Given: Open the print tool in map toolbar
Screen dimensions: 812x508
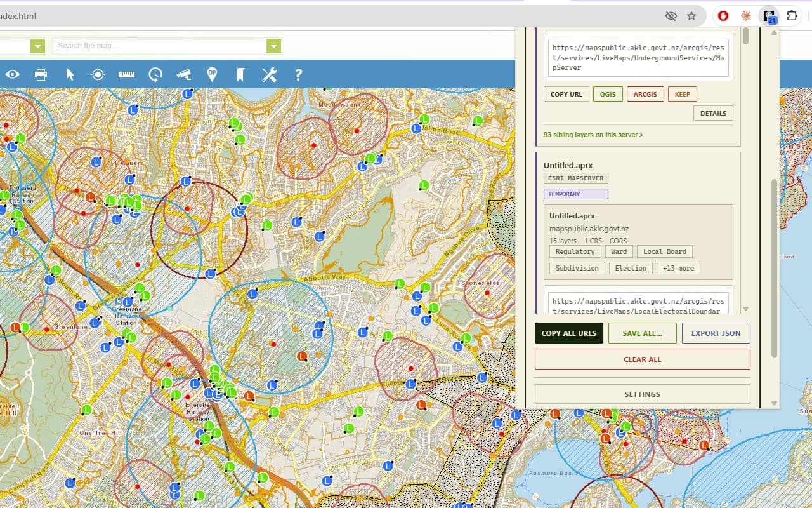Looking at the screenshot, I should [x=41, y=75].
